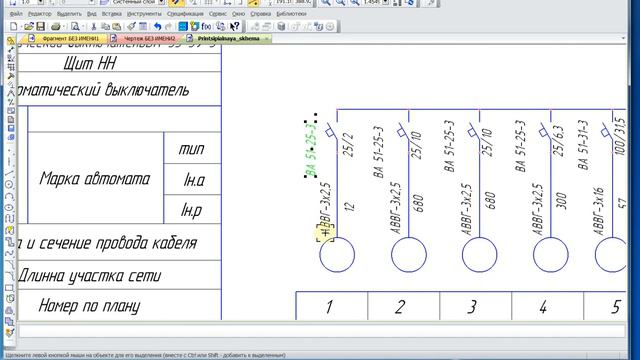This screenshot has height=360, width=640.
Task: Copy properties with the brush icon
Action: coord(131,27)
